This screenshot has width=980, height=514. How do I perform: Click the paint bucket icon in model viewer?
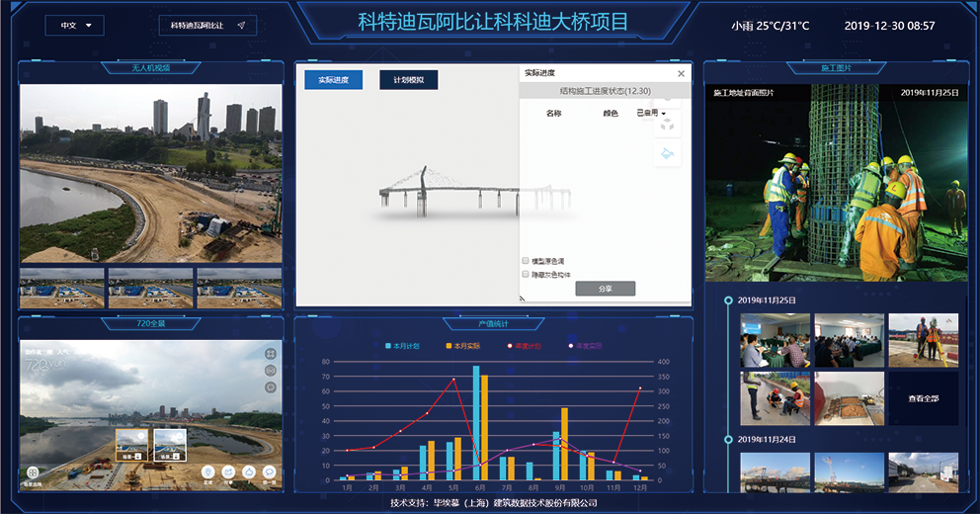coord(668,152)
